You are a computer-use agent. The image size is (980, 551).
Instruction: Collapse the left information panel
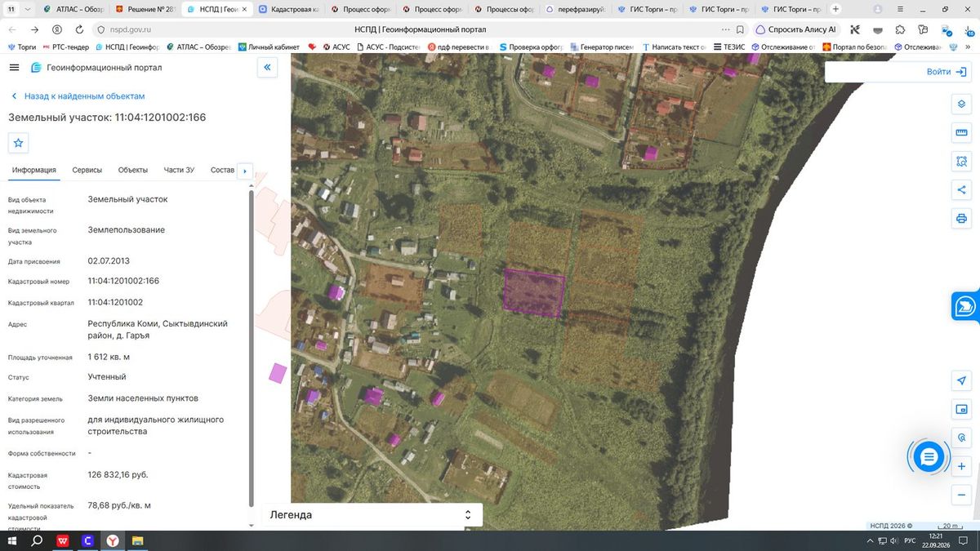(268, 68)
